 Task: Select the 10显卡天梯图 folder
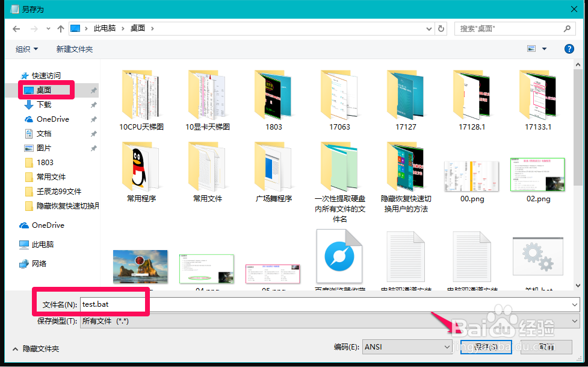208,100
